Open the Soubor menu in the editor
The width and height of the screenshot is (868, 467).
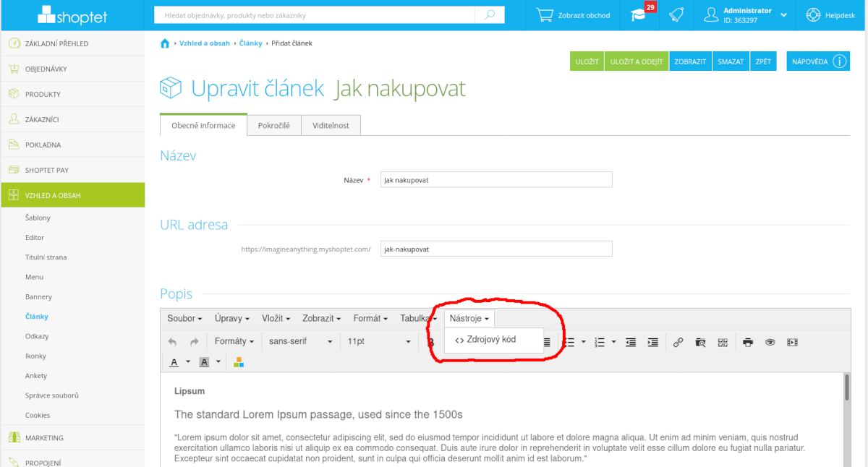tap(184, 319)
